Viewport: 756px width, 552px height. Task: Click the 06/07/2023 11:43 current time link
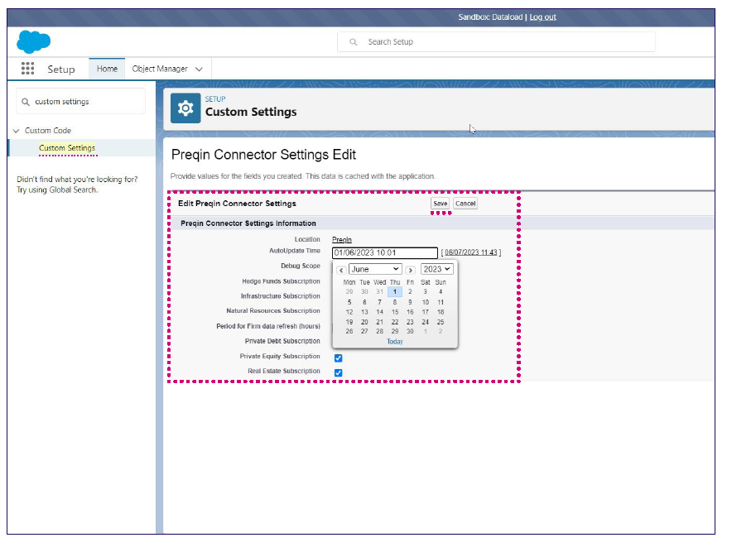[470, 252]
